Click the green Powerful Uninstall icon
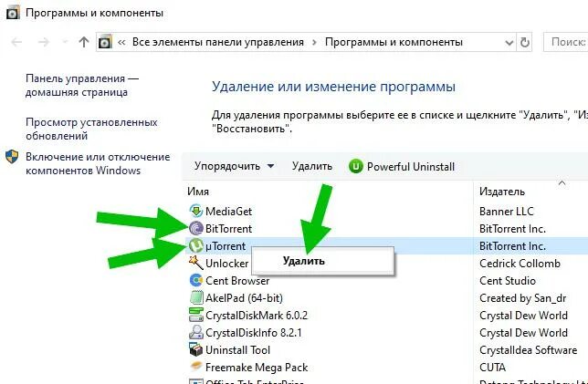 (355, 166)
